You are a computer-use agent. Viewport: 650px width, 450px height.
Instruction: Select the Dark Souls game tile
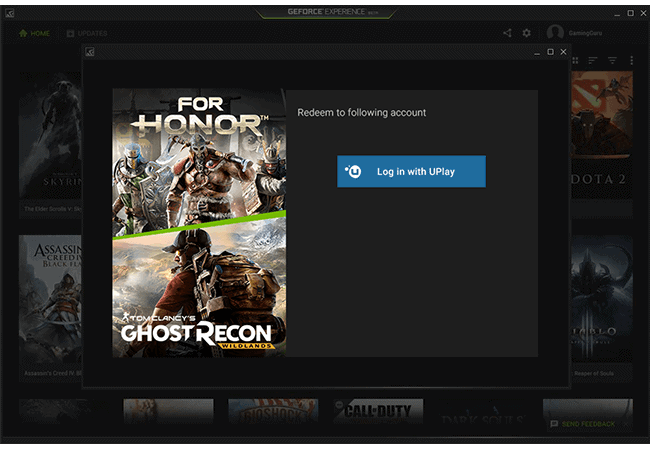(483, 411)
